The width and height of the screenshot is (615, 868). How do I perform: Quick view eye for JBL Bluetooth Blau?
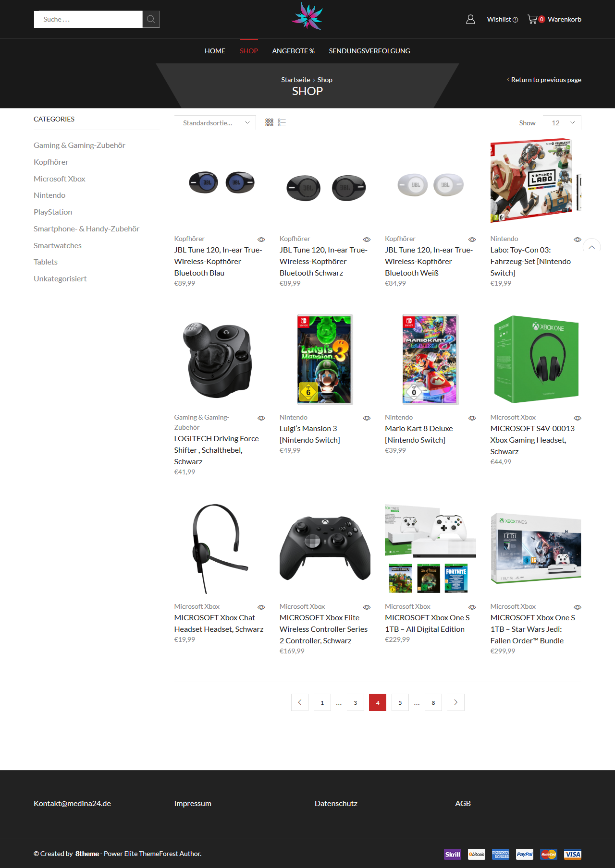[261, 240]
